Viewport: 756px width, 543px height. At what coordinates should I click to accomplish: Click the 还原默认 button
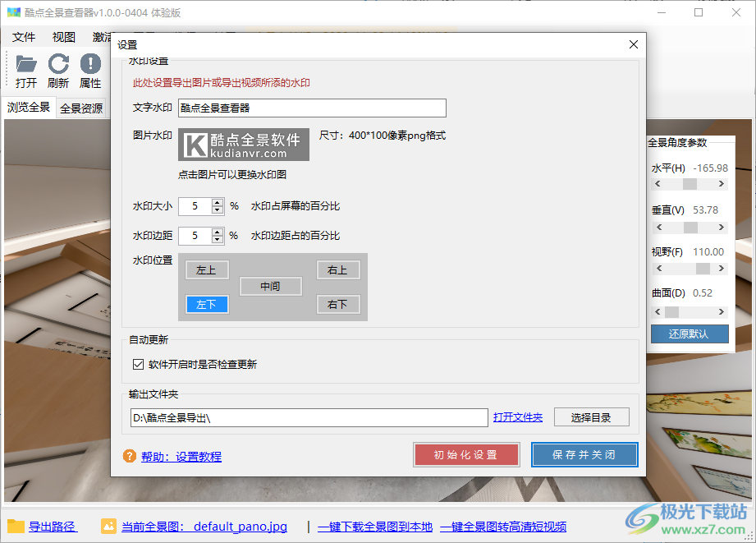pyautogui.click(x=690, y=334)
